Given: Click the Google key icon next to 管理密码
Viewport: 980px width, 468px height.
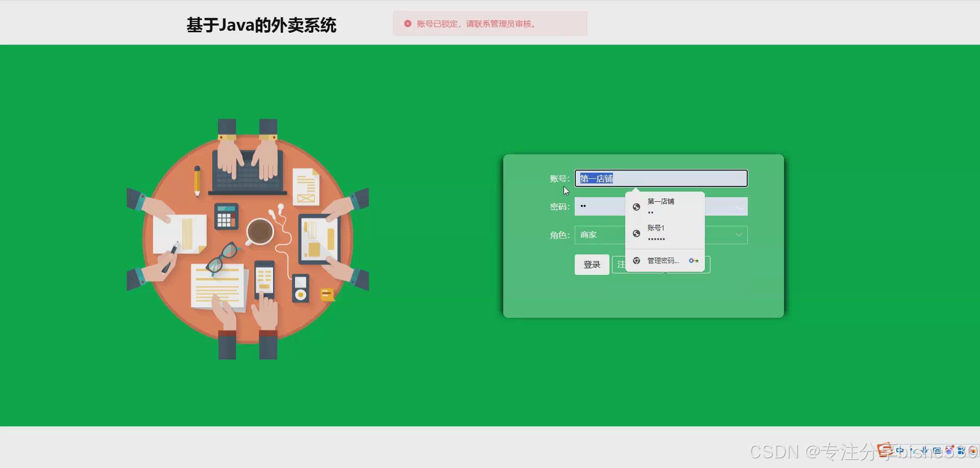Looking at the screenshot, I should click(x=693, y=261).
